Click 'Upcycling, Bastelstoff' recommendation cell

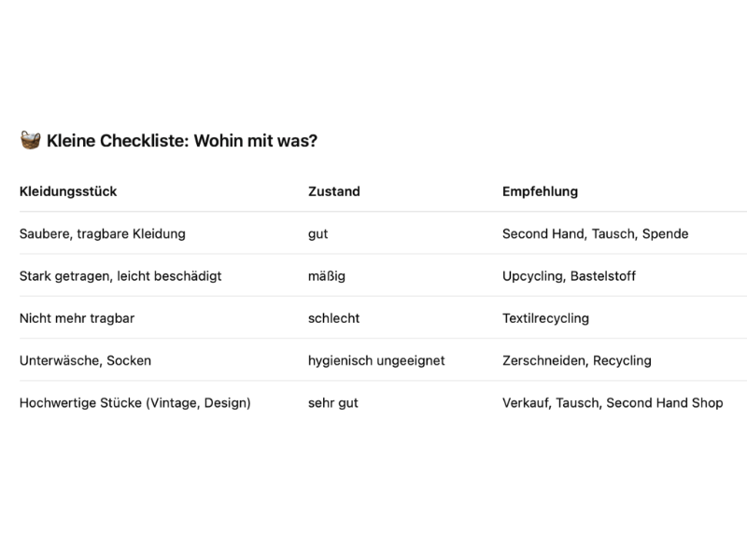coord(569,276)
